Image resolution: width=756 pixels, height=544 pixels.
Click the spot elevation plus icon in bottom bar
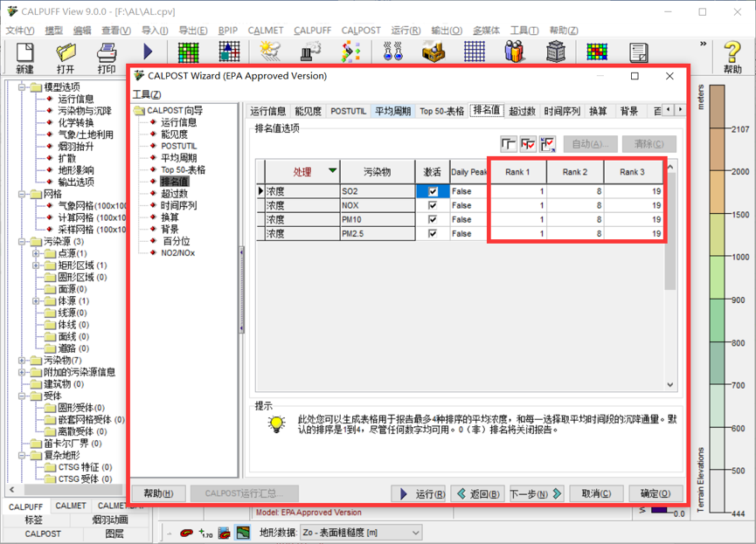click(x=205, y=533)
